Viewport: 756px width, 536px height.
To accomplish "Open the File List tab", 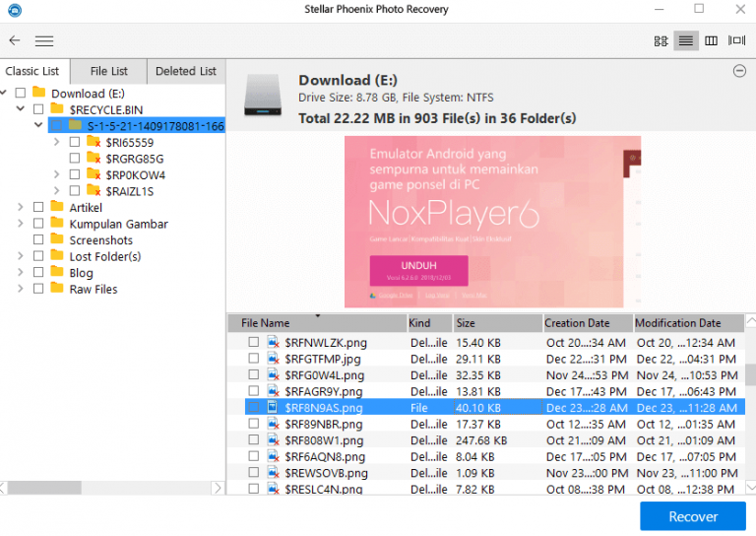I will (109, 71).
